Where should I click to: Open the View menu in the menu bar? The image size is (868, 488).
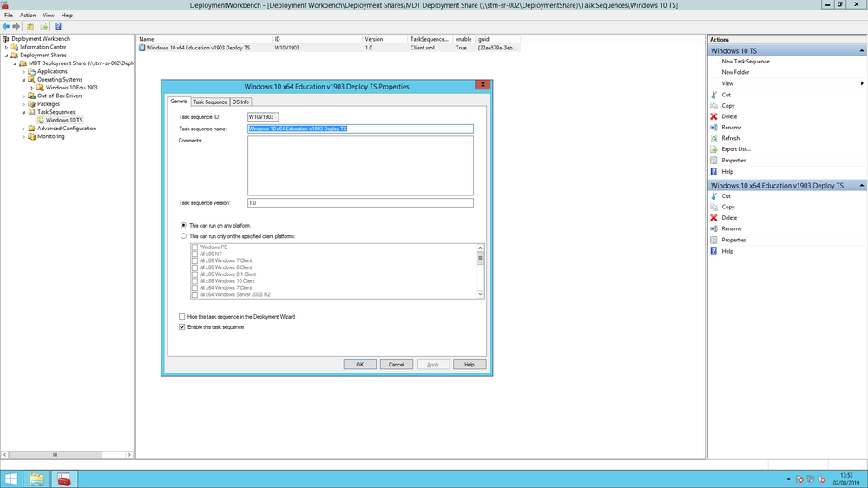(49, 16)
